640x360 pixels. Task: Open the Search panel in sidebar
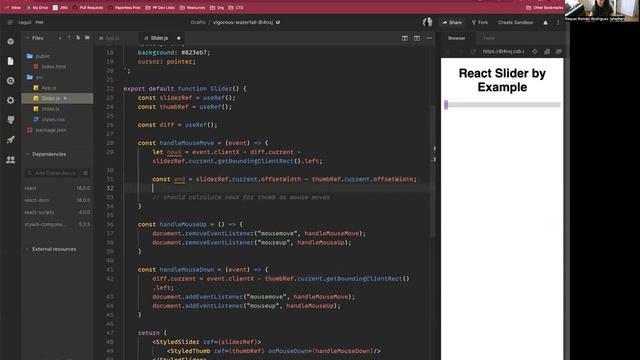pos(11,81)
